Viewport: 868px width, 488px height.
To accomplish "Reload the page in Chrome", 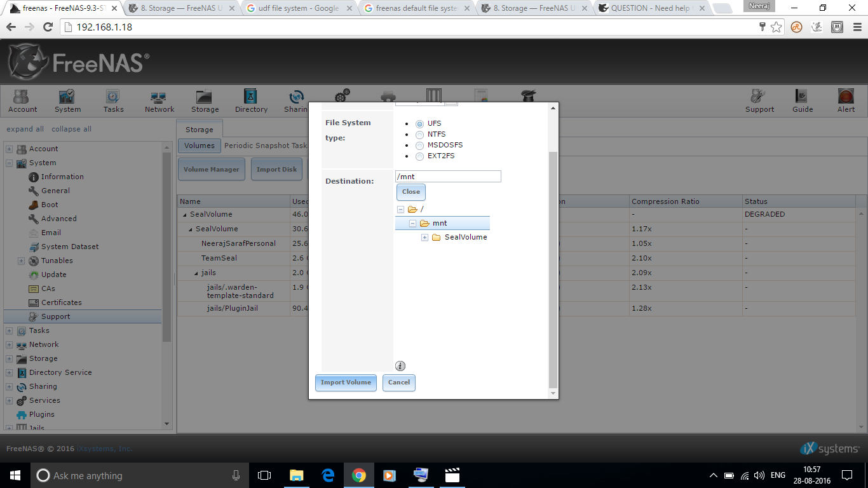I will (x=48, y=27).
